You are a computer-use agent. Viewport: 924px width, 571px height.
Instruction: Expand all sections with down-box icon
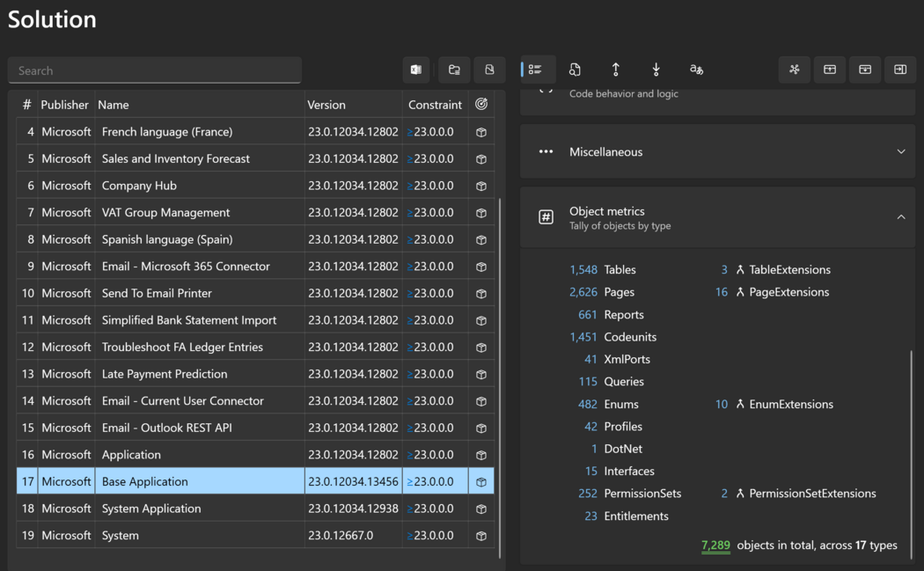865,70
